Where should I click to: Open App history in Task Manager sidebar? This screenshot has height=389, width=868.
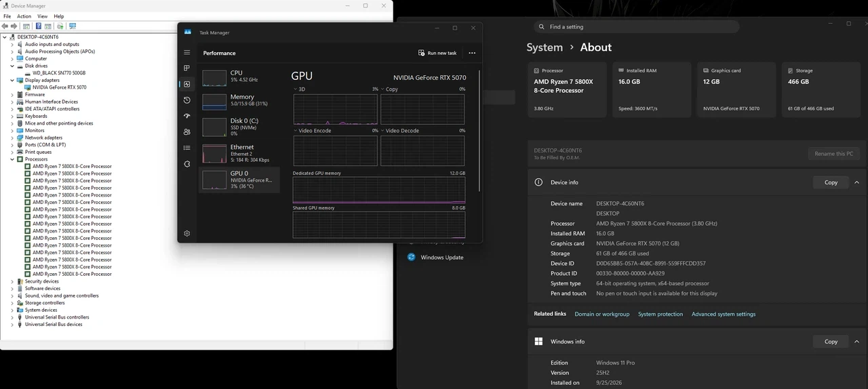click(187, 100)
